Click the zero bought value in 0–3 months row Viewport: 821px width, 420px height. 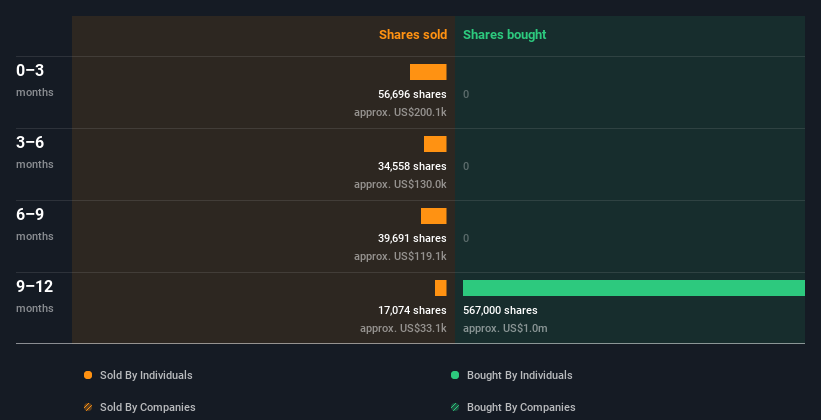pos(466,94)
